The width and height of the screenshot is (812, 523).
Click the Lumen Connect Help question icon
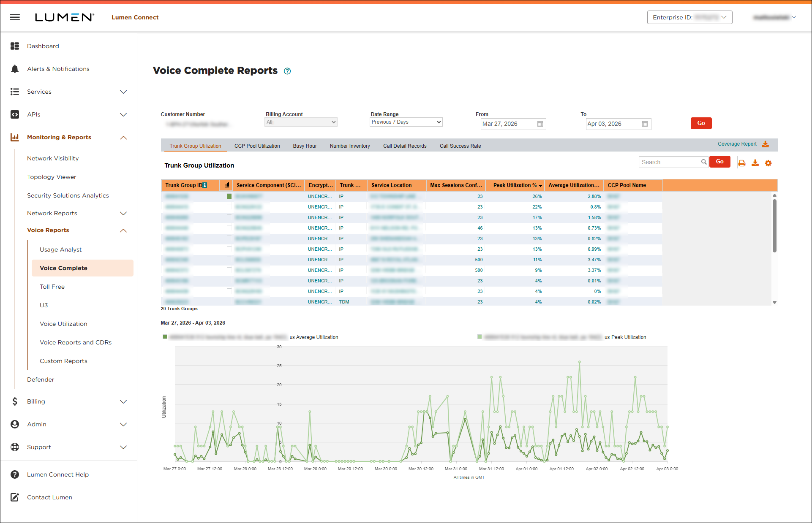[15, 474]
